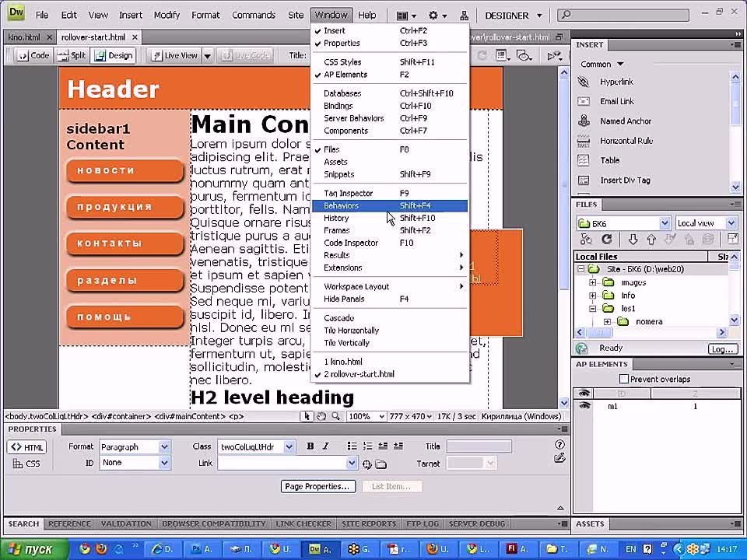The image size is (747, 560).
Task: Select Behaviors in the Window menu
Action: (342, 205)
